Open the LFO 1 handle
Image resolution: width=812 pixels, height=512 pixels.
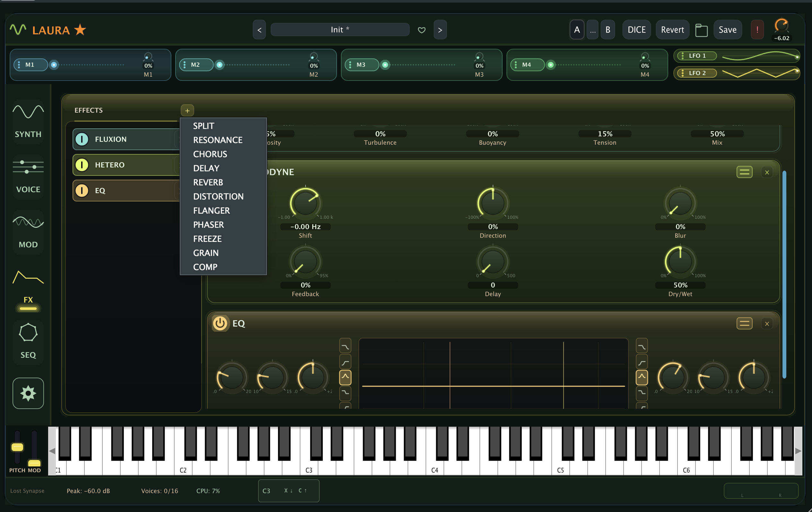tap(697, 55)
